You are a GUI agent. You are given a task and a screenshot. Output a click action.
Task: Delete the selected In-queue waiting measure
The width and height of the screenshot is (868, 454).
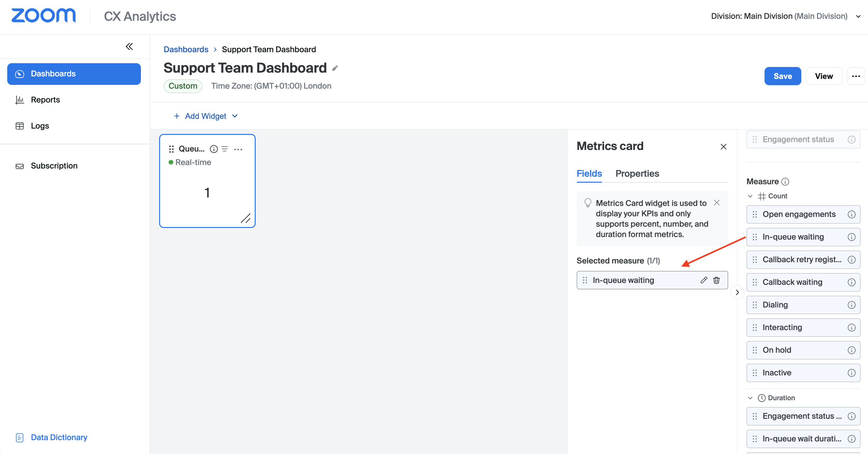[x=716, y=280]
